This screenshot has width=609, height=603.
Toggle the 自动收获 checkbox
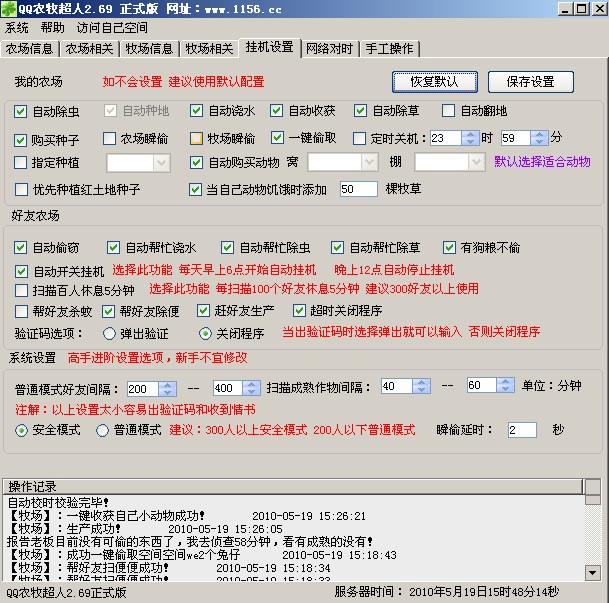[x=277, y=111]
